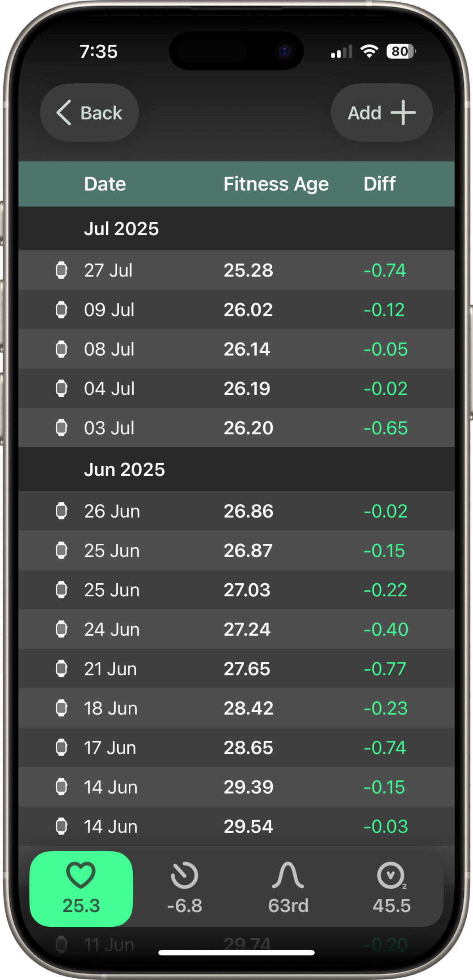Tap the watch icon beside 17 Jun
The height and width of the screenshot is (980, 473).
(61, 747)
